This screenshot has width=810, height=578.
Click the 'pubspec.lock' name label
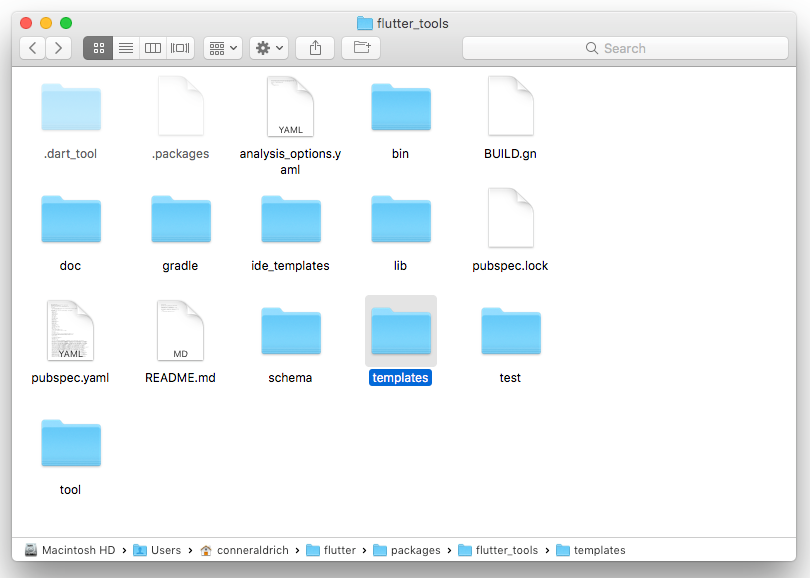click(x=510, y=265)
